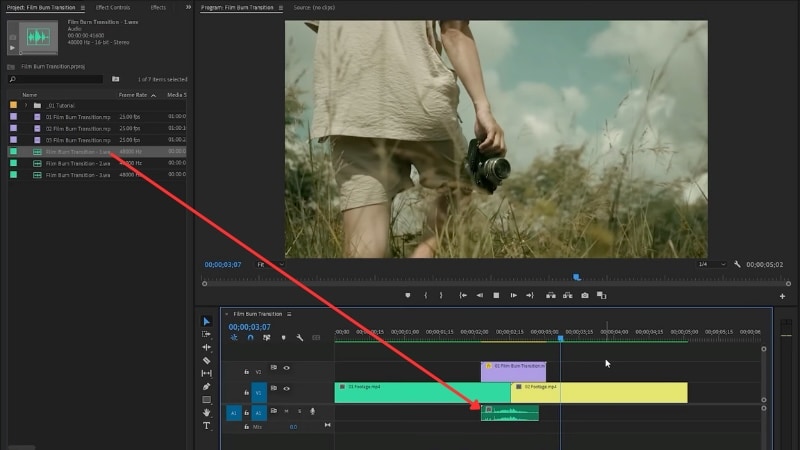Sort project items by Frame Rate column
Screen dimensions: 800x450
click(x=133, y=95)
